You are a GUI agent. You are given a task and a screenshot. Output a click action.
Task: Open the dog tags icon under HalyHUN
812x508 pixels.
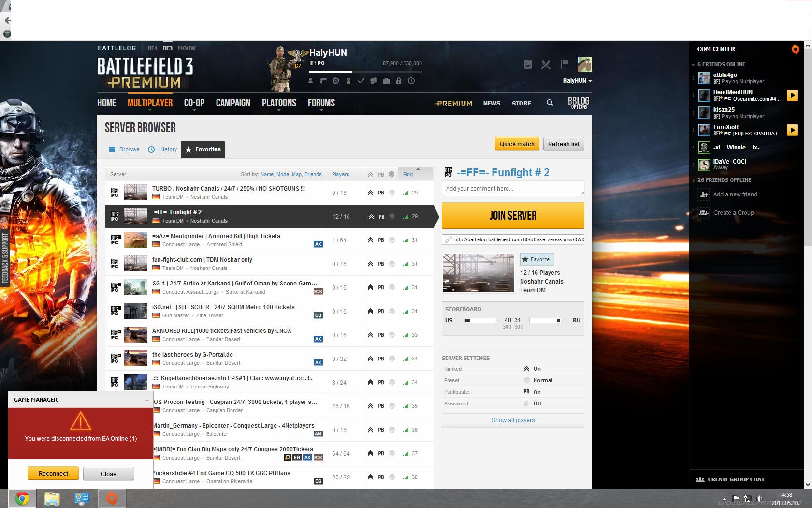click(x=373, y=81)
